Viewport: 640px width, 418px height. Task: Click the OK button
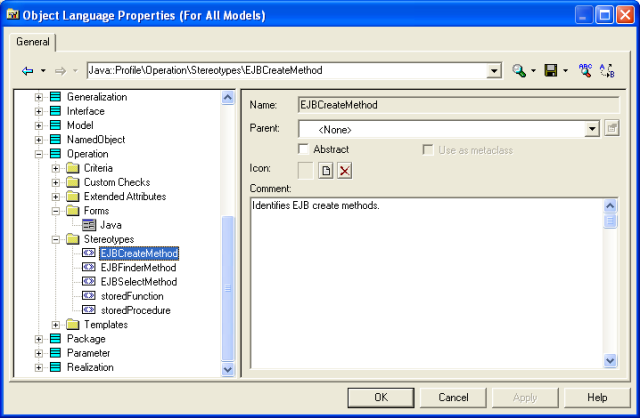click(381, 398)
